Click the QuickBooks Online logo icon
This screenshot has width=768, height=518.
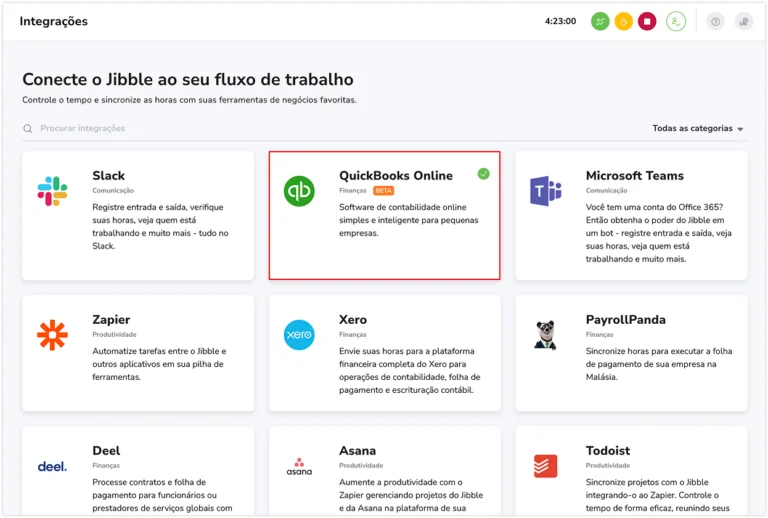pyautogui.click(x=299, y=191)
